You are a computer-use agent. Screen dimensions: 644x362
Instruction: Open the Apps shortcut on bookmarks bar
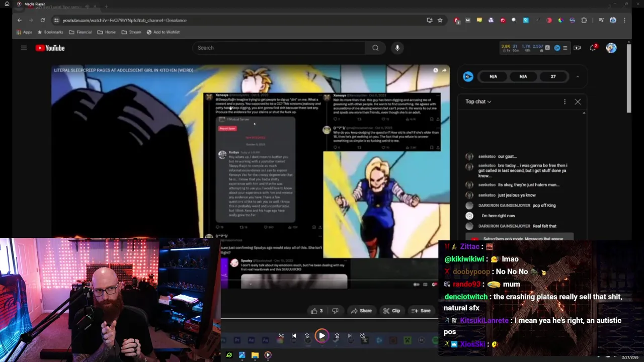point(24,32)
